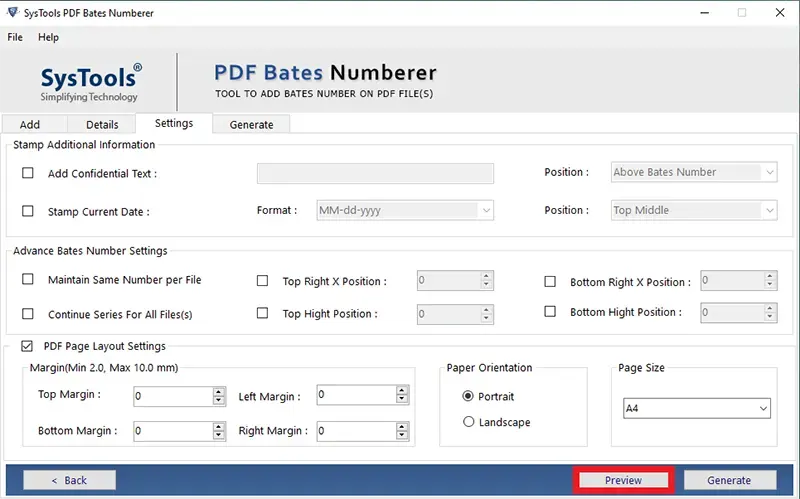Enable Bottom Hight Position checkbox
The width and height of the screenshot is (800, 499).
coord(550,311)
